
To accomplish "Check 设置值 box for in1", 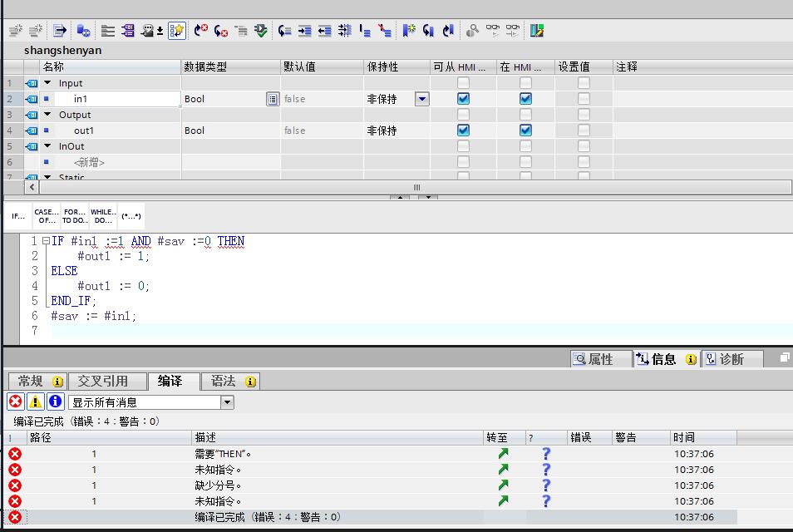I will [x=584, y=99].
